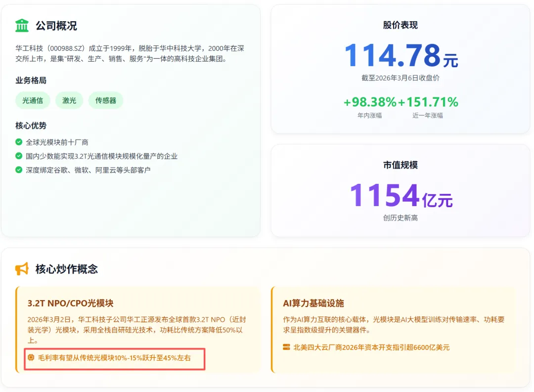Image resolution: width=534 pixels, height=392 pixels.
Task: Click the 核心炒作概念 section heading
Action: pyautogui.click(x=67, y=269)
